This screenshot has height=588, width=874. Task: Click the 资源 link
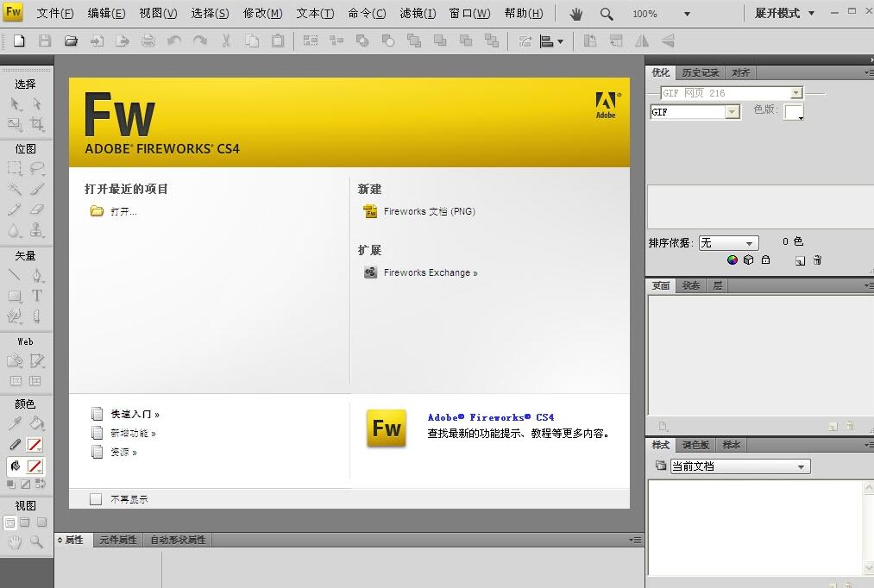(123, 452)
